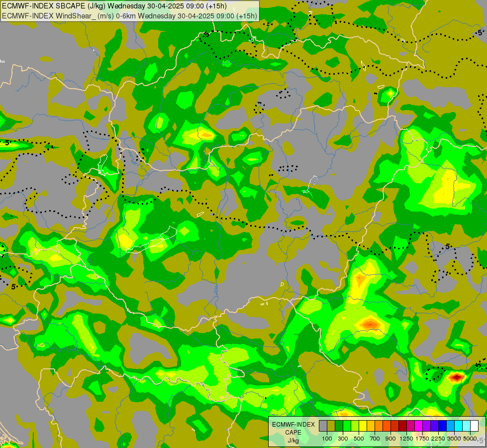
Task: Choose the magenta swatch in the legend
Action: point(419,426)
